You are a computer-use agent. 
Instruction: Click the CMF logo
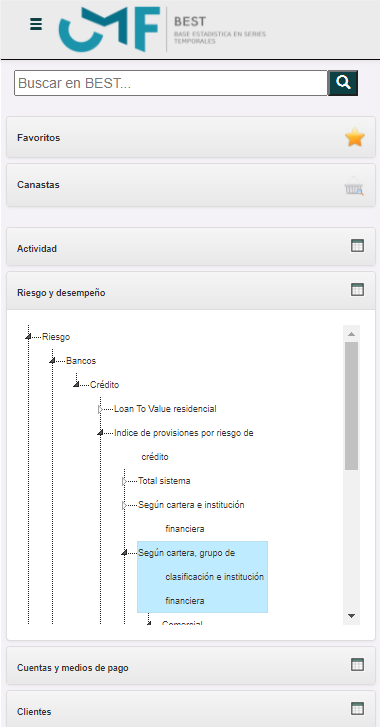pyautogui.click(x=110, y=29)
